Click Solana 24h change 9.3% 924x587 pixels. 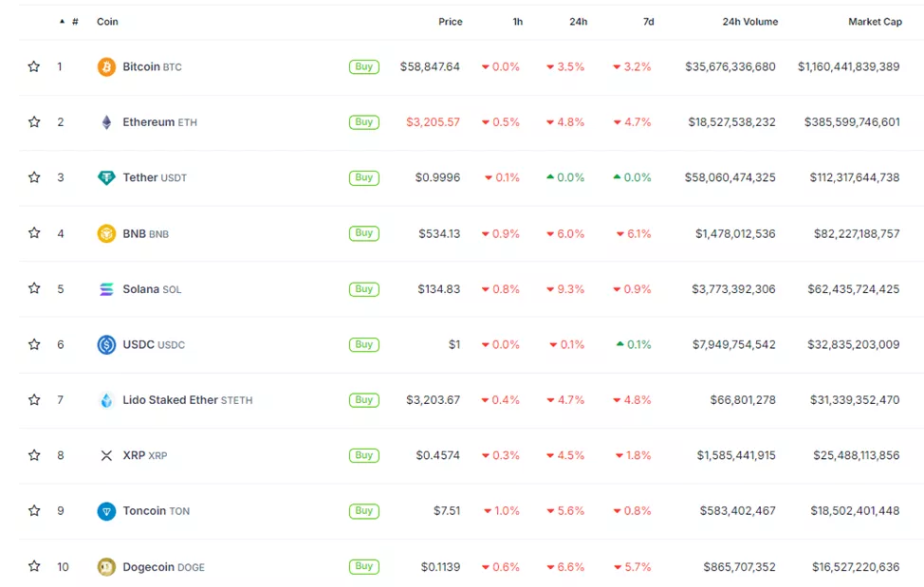pyautogui.click(x=565, y=289)
